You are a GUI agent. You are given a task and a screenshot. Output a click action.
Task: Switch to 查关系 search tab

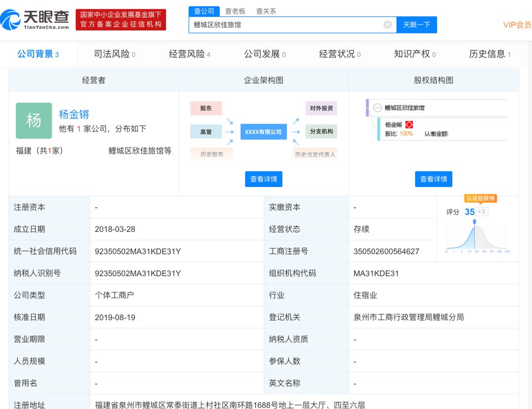click(266, 11)
